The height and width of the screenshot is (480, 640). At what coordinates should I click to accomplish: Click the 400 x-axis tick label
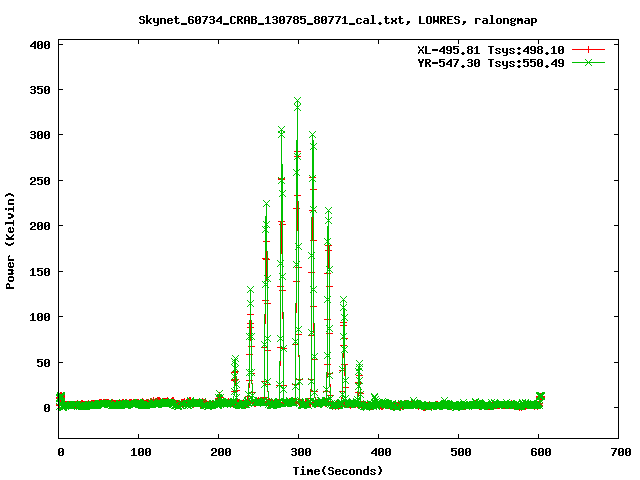pos(381,452)
